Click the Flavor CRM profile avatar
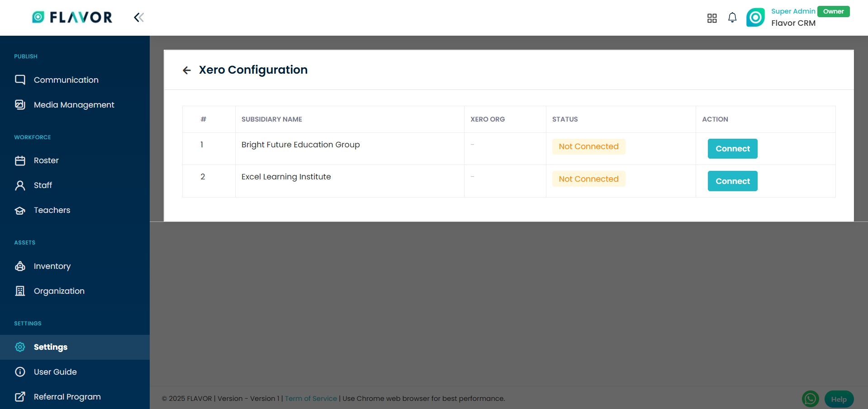 point(755,18)
